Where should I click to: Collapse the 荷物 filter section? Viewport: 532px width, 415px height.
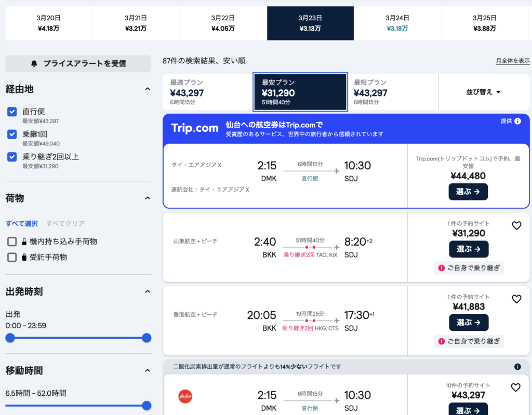tap(147, 198)
